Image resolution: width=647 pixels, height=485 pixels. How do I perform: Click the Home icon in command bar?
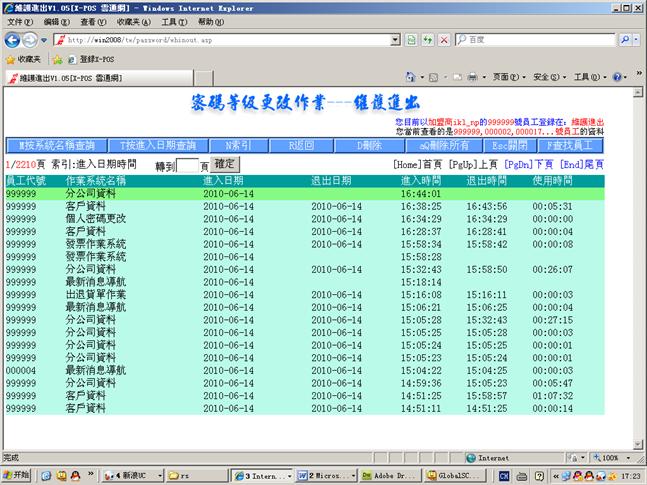tap(411, 77)
